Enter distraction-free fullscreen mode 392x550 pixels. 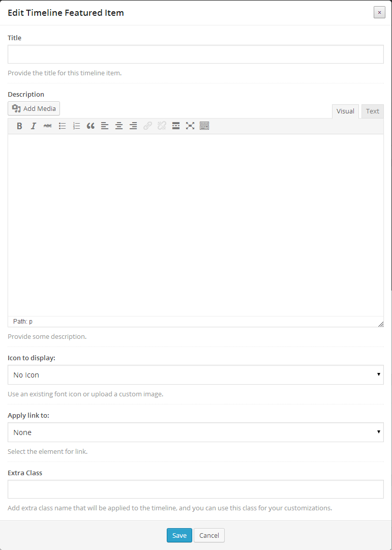coord(190,126)
